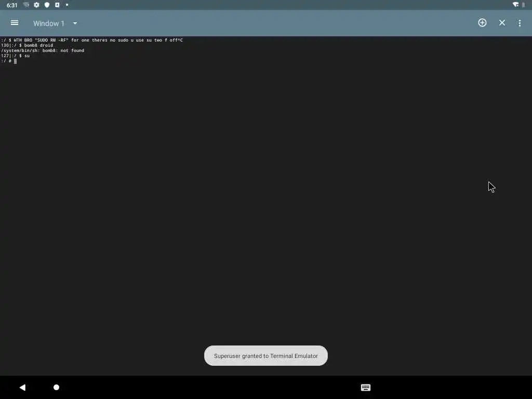
Task: Tap the 6:31 clock
Action: [12, 5]
